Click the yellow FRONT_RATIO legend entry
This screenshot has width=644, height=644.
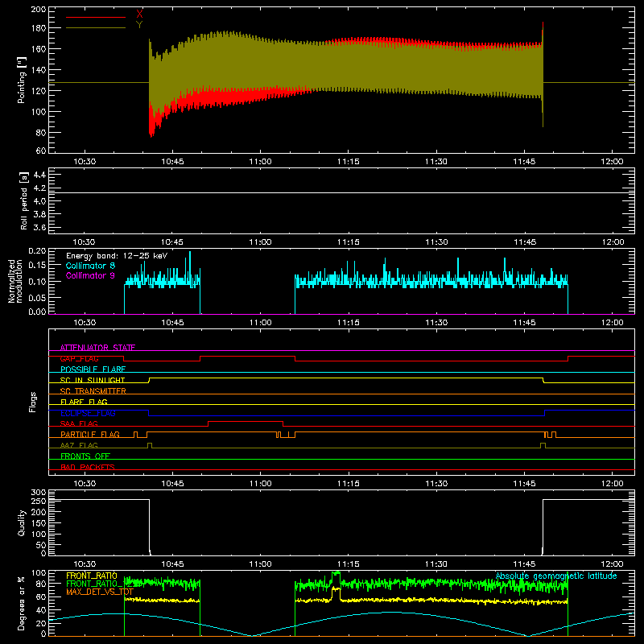click(x=92, y=576)
